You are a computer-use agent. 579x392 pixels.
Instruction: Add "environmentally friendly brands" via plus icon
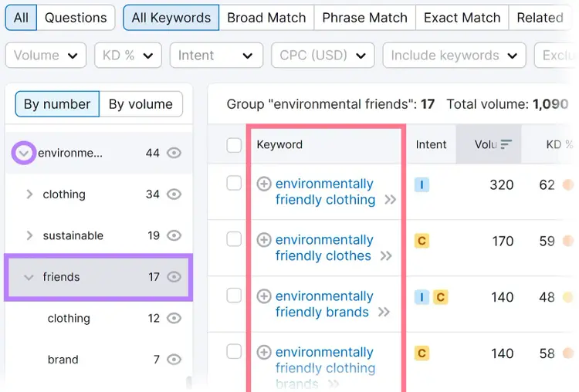[264, 296]
